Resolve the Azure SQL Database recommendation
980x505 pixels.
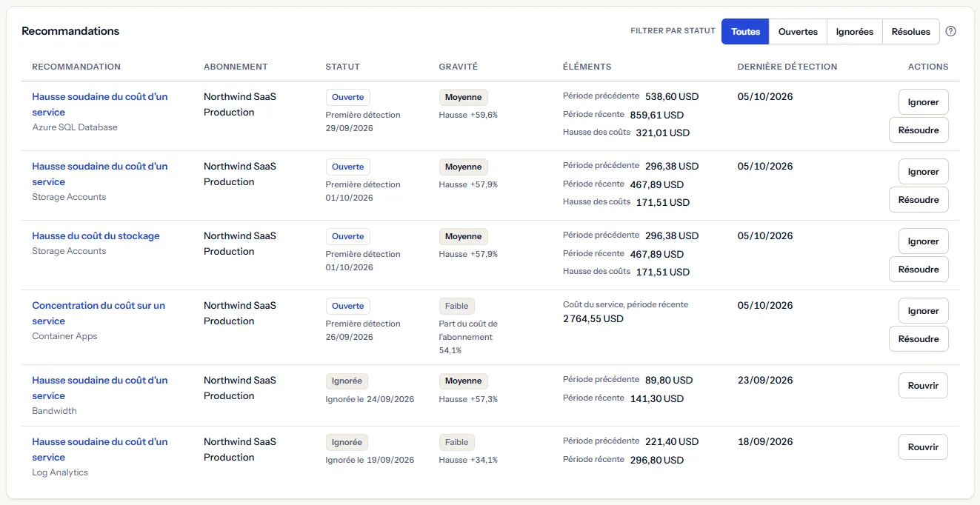pos(919,130)
